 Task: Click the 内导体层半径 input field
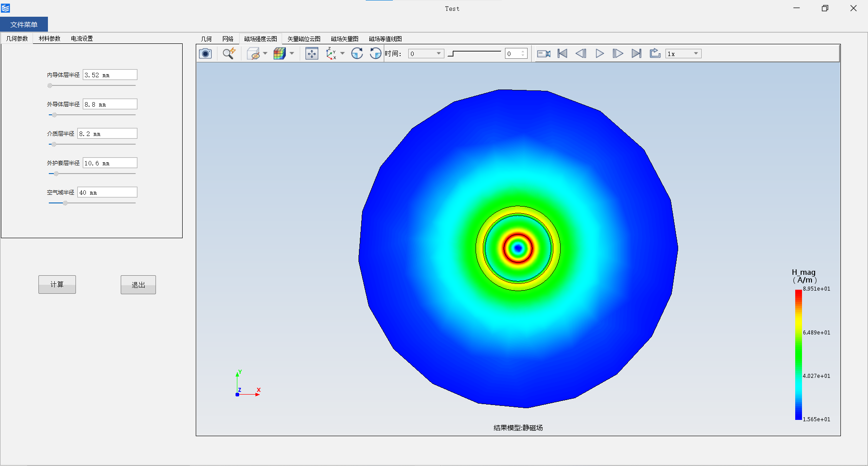click(110, 75)
